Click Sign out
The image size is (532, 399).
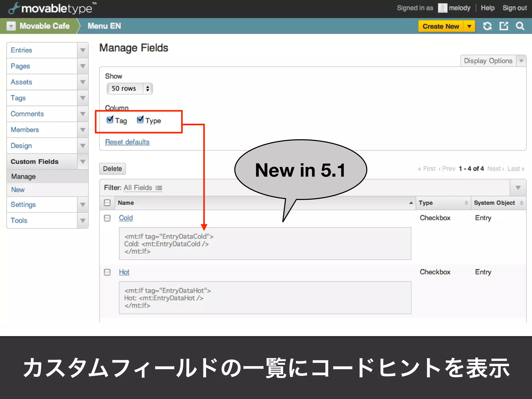point(515,8)
